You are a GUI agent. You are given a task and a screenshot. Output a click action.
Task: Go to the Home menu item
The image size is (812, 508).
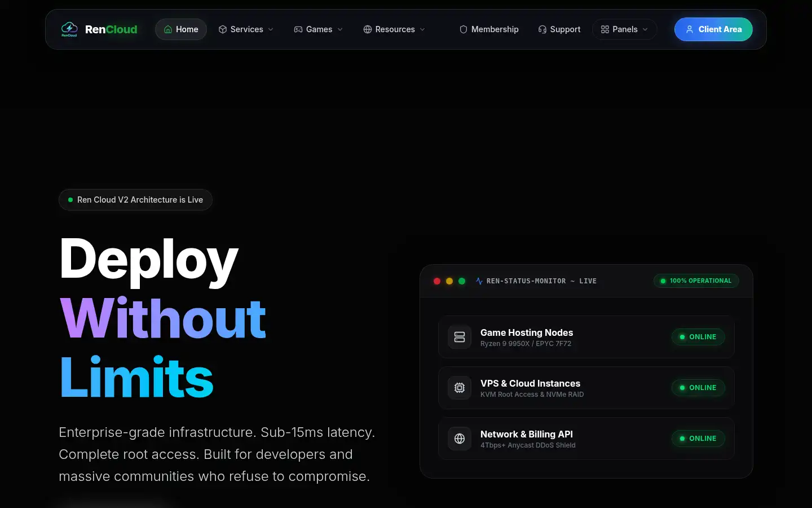[x=181, y=29]
